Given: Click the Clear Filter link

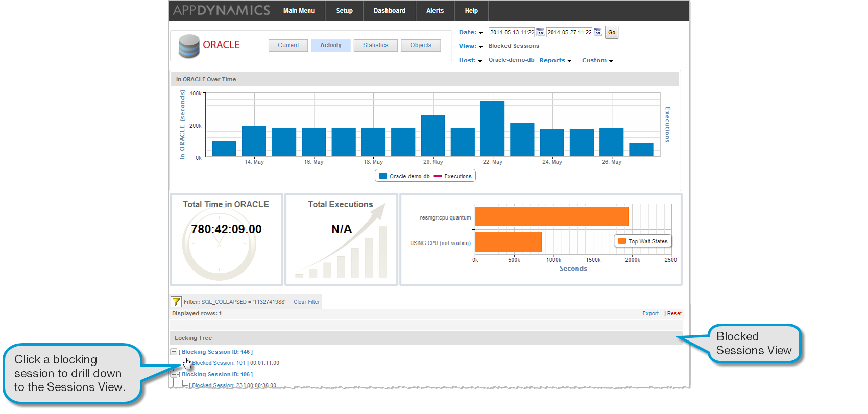Looking at the screenshot, I should 307,302.
